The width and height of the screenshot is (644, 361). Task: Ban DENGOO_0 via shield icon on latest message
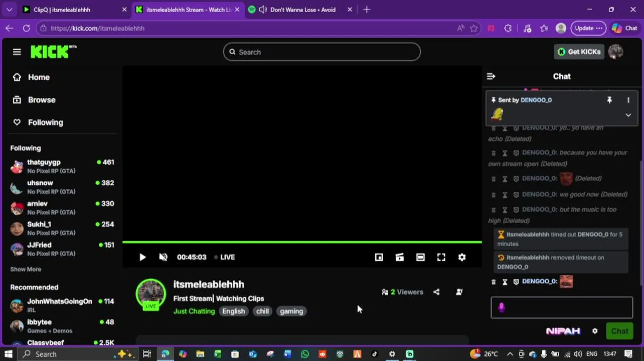[516, 282]
